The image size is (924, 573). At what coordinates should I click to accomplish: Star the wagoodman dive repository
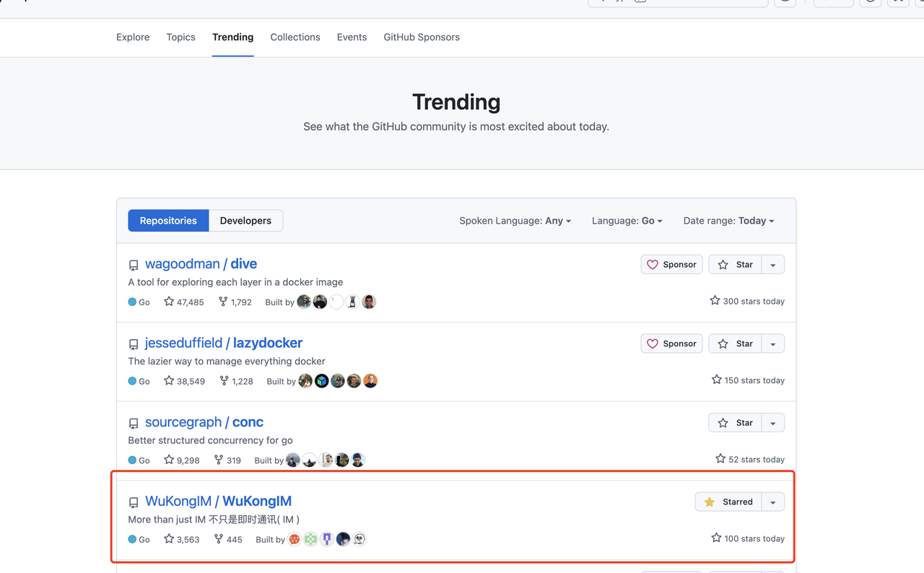pyautogui.click(x=735, y=265)
